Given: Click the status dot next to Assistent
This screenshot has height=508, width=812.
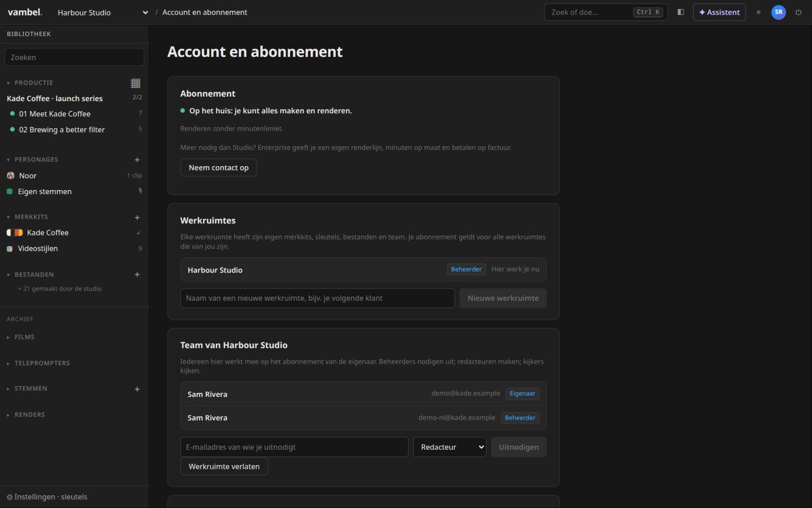Looking at the screenshot, I should point(759,12).
